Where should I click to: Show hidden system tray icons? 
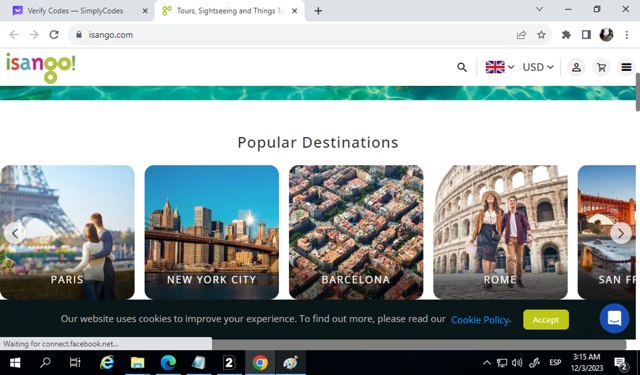487,363
